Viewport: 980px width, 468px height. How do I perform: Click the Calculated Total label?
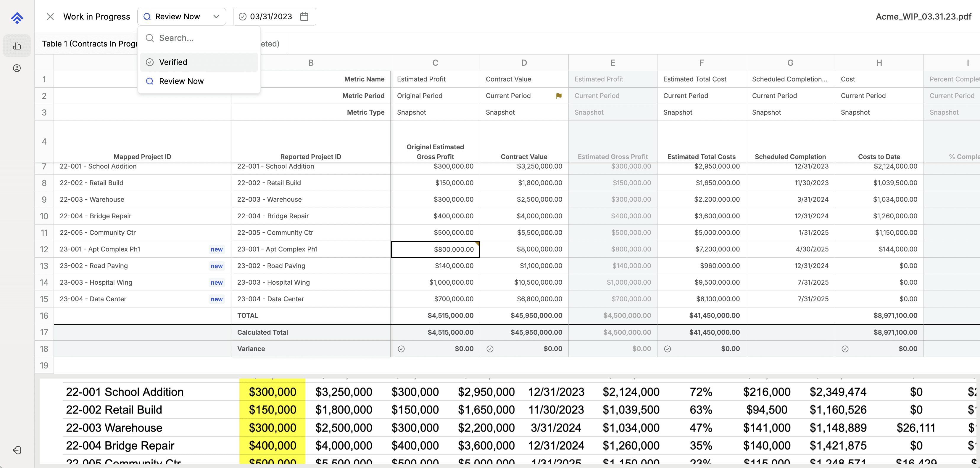pyautogui.click(x=262, y=332)
